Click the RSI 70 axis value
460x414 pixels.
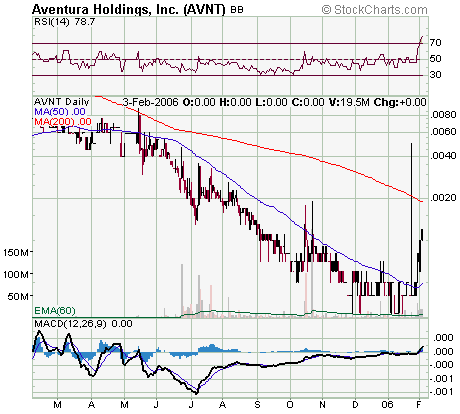pos(436,42)
